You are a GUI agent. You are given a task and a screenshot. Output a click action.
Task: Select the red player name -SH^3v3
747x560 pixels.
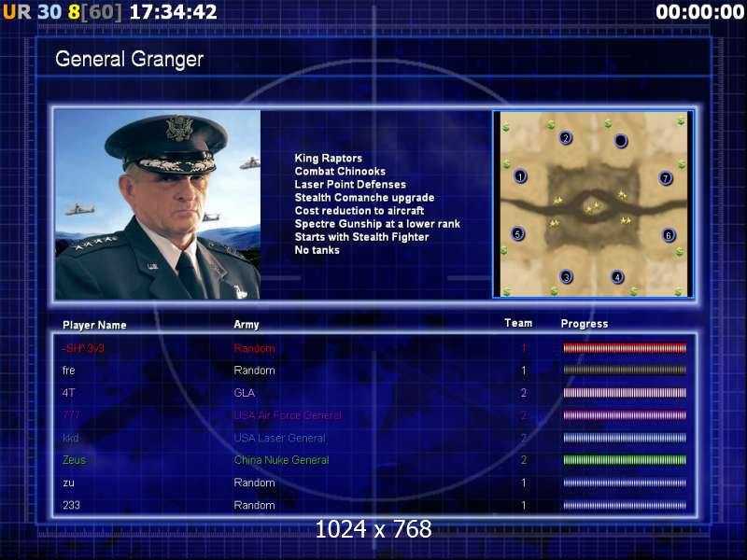click(x=83, y=348)
